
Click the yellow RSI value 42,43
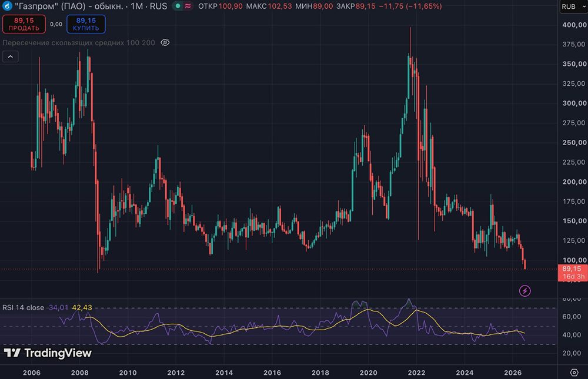[82, 307]
